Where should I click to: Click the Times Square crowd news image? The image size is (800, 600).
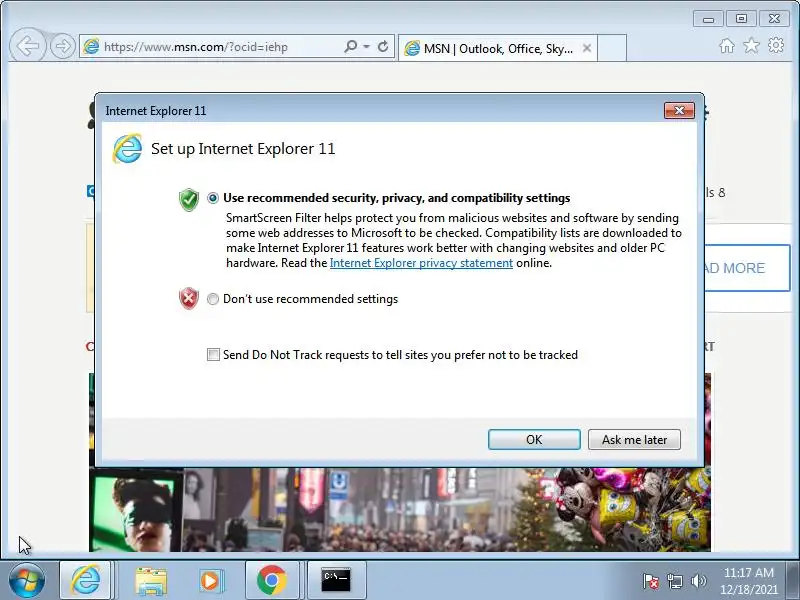[400, 509]
